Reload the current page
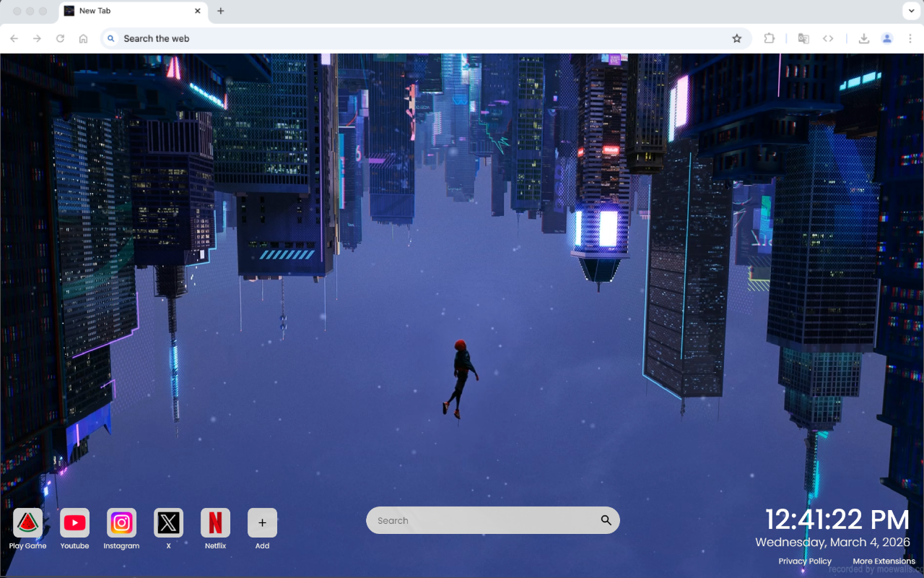The width and height of the screenshot is (924, 578). (x=61, y=38)
